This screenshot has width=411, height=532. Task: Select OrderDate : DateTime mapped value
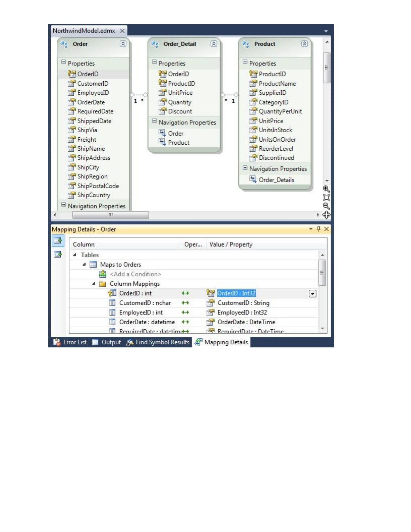click(246, 322)
